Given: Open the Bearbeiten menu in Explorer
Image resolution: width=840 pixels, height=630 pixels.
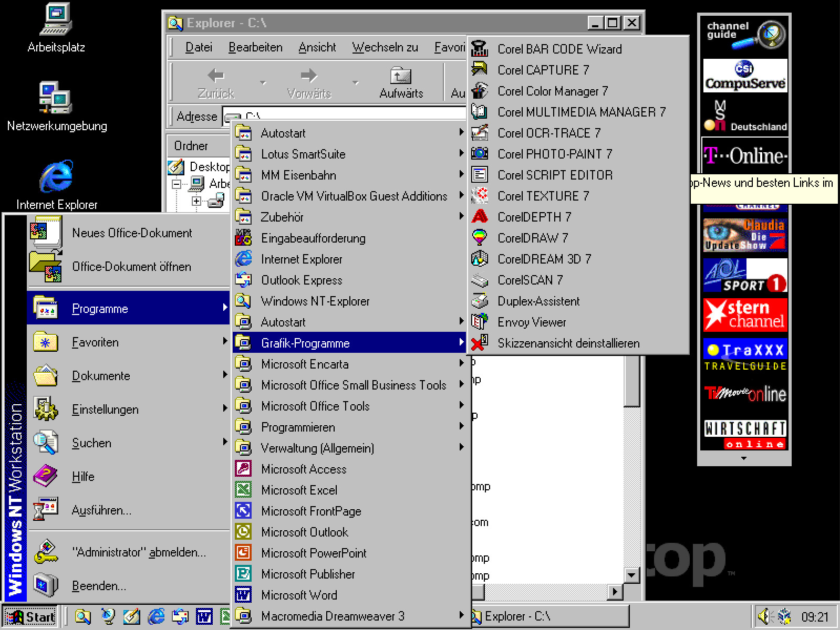Looking at the screenshot, I should [x=255, y=47].
